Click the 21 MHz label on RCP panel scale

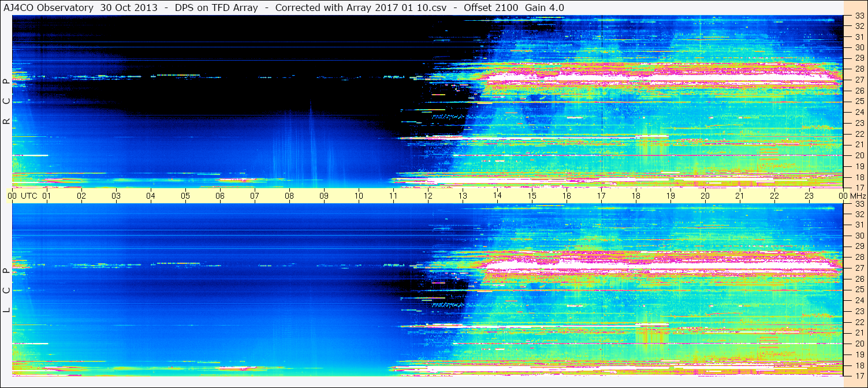pyautogui.click(x=859, y=144)
